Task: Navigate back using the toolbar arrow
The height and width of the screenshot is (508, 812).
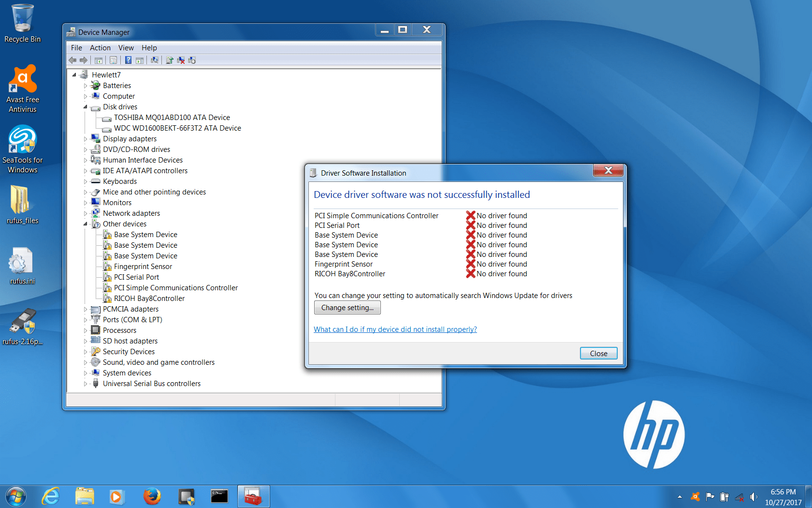Action: [73, 60]
